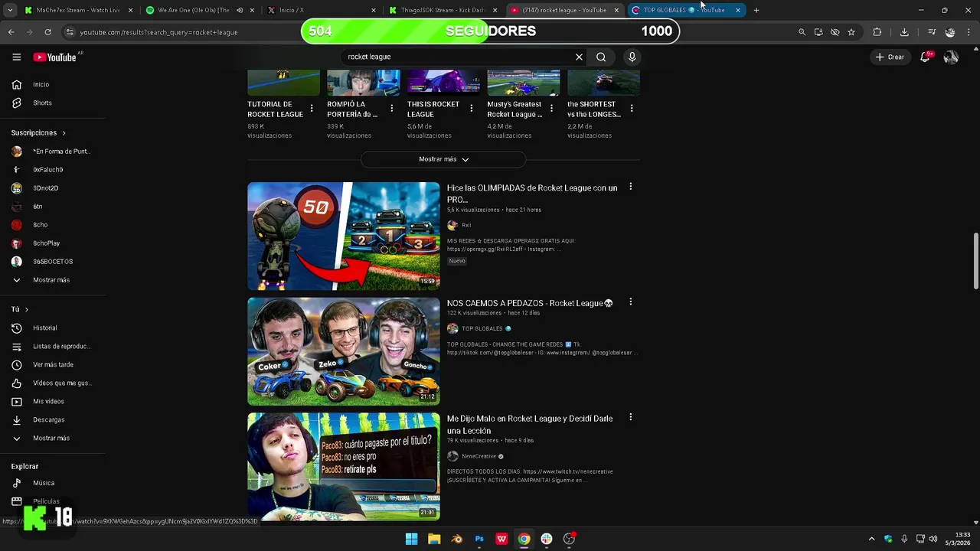This screenshot has height=551, width=980.
Task: Click the magnifier search button
Action: 601,57
